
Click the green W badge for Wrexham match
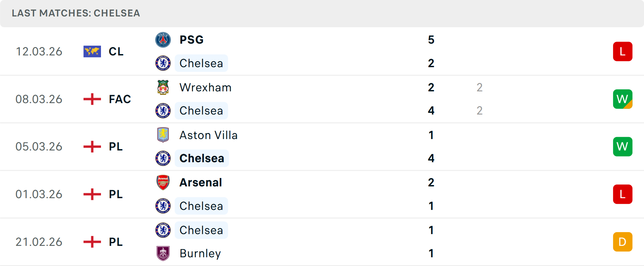623,99
